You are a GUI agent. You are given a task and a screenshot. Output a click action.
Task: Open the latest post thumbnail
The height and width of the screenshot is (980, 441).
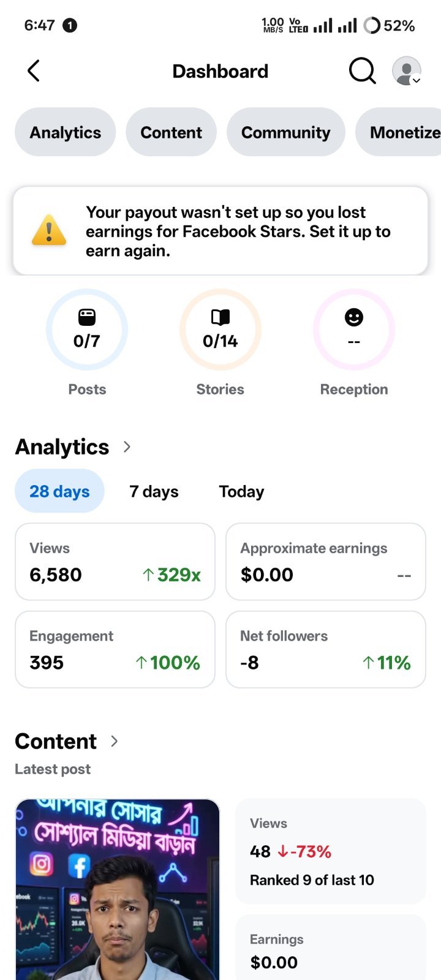point(118,889)
